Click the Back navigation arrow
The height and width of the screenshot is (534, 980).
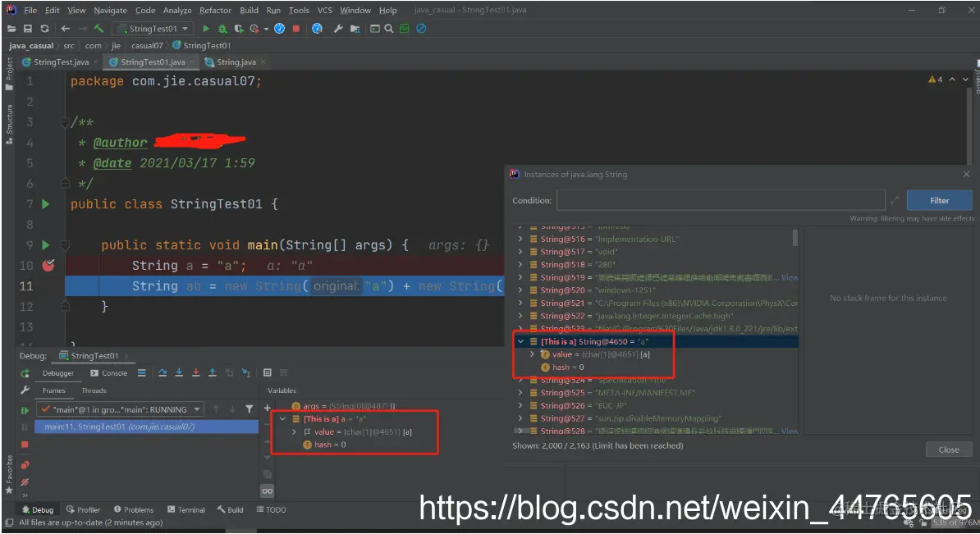click(66, 29)
